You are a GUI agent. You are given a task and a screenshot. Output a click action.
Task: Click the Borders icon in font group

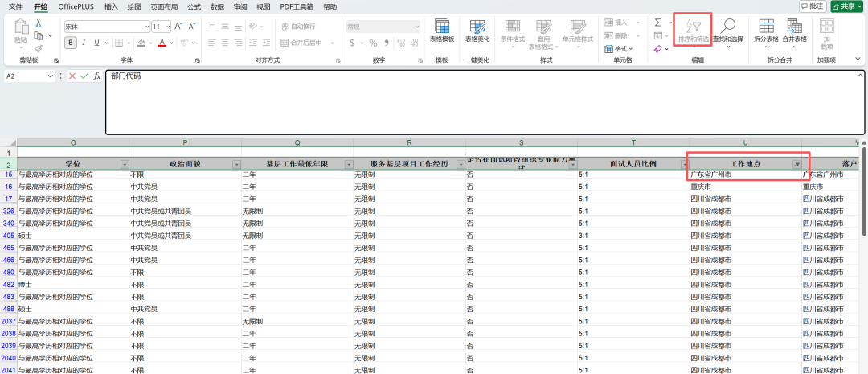coord(118,43)
